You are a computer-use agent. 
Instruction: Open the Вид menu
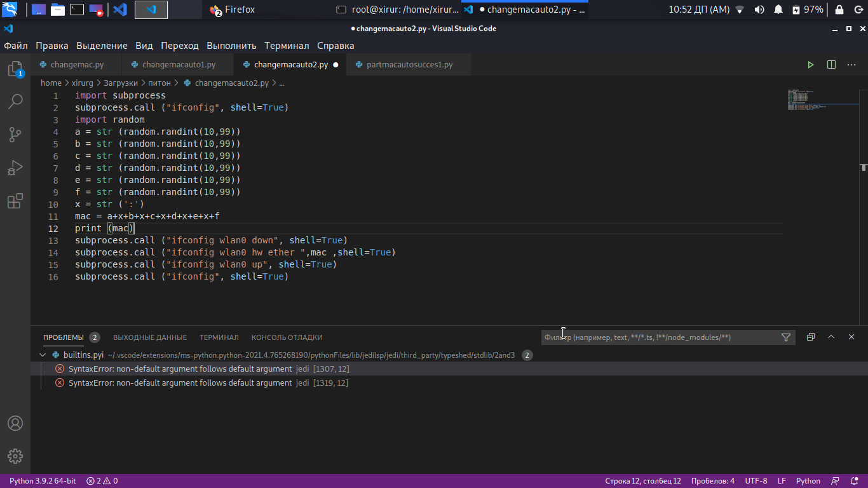pos(144,46)
